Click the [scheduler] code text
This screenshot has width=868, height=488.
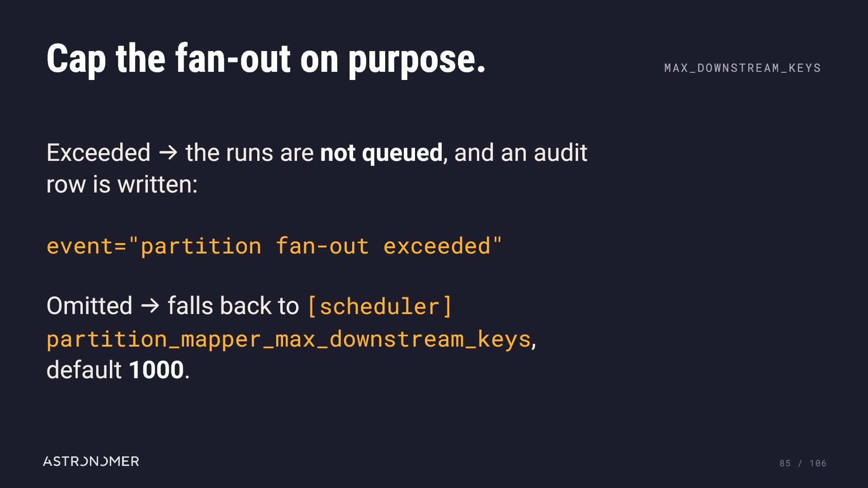(380, 306)
